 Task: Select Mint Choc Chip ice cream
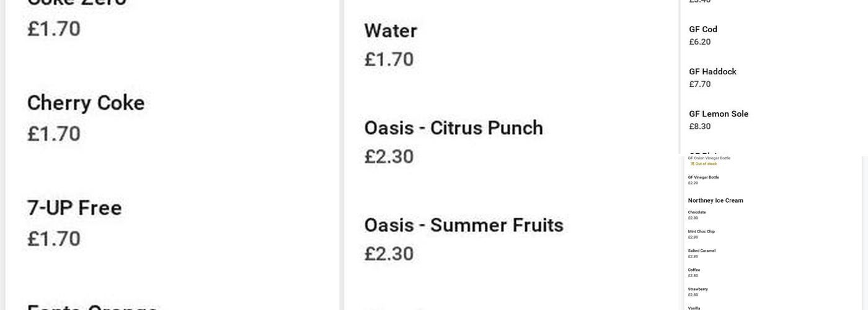[701, 232]
